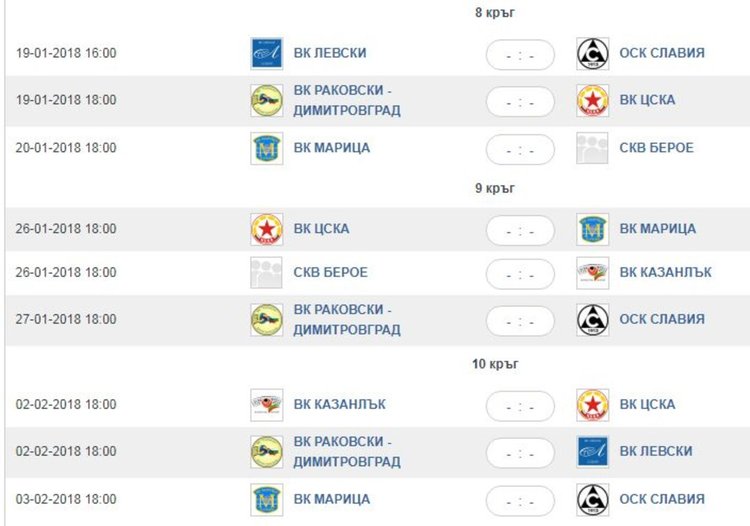Open the ВК ЛЕВСКИ team link in round 8

(330, 53)
